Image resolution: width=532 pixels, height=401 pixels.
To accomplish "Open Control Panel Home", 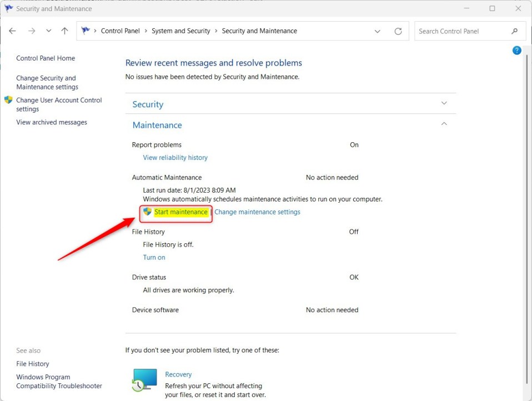I will click(x=46, y=58).
